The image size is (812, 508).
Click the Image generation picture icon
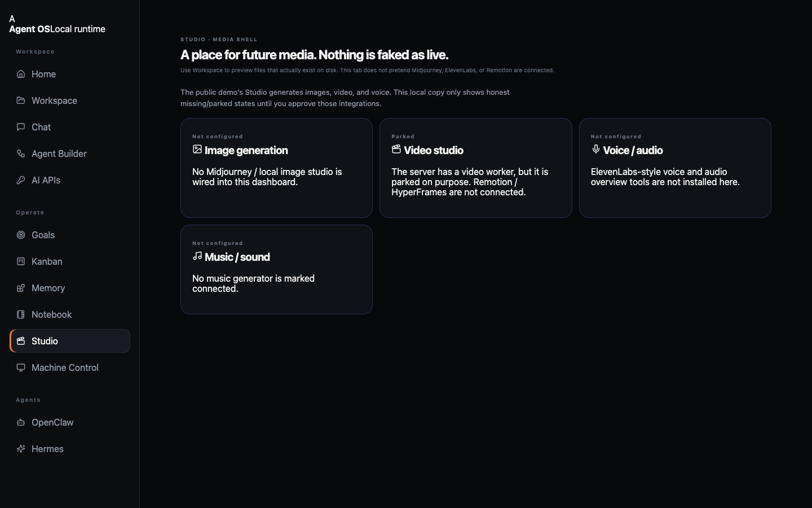coord(197,149)
